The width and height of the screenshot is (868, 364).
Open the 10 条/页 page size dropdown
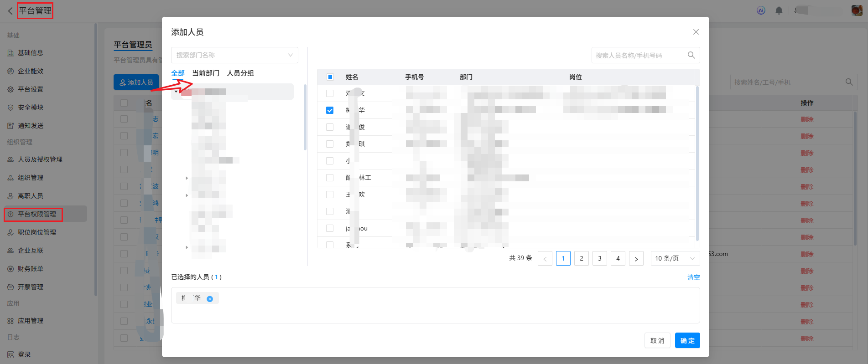pos(675,259)
